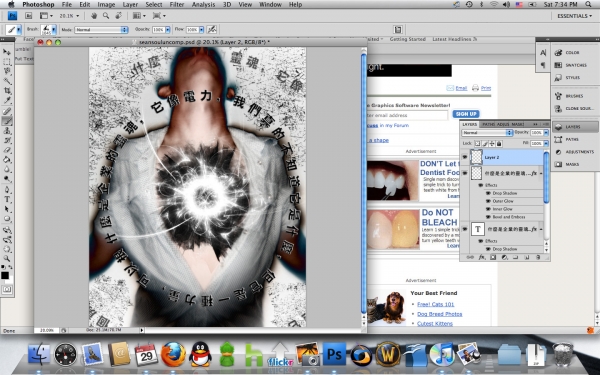Select the Crop tool
Screen dimensions: 600x375
click(7, 91)
